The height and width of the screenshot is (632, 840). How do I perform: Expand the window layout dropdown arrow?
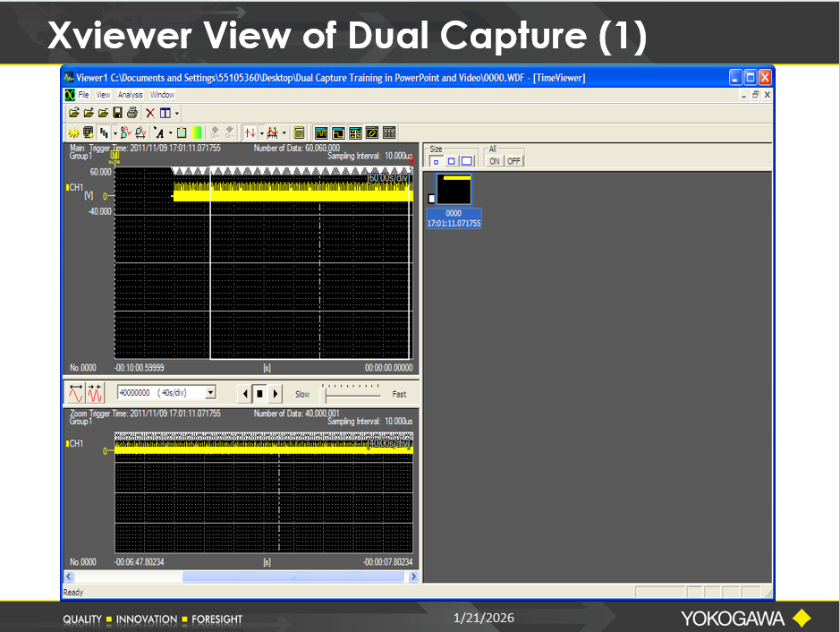click(x=177, y=113)
